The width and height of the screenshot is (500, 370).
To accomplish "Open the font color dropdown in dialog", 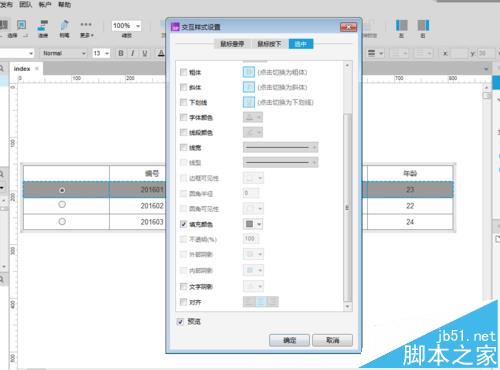I will point(253,117).
